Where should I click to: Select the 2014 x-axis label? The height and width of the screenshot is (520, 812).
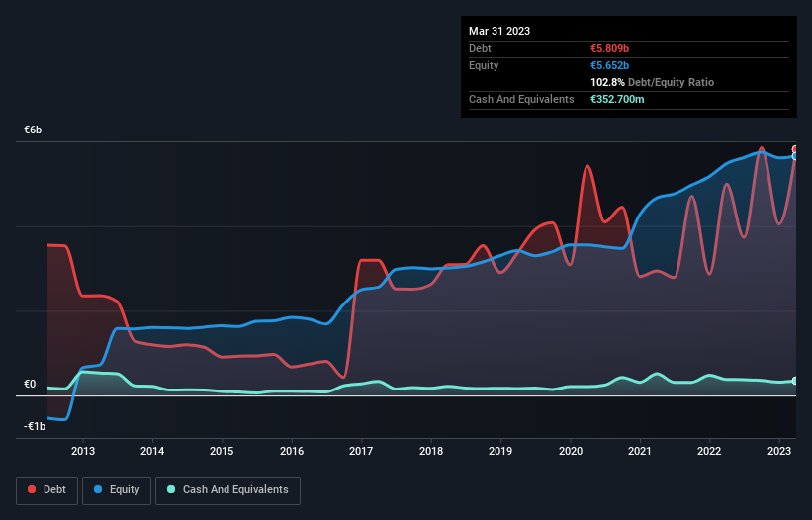[x=152, y=451]
